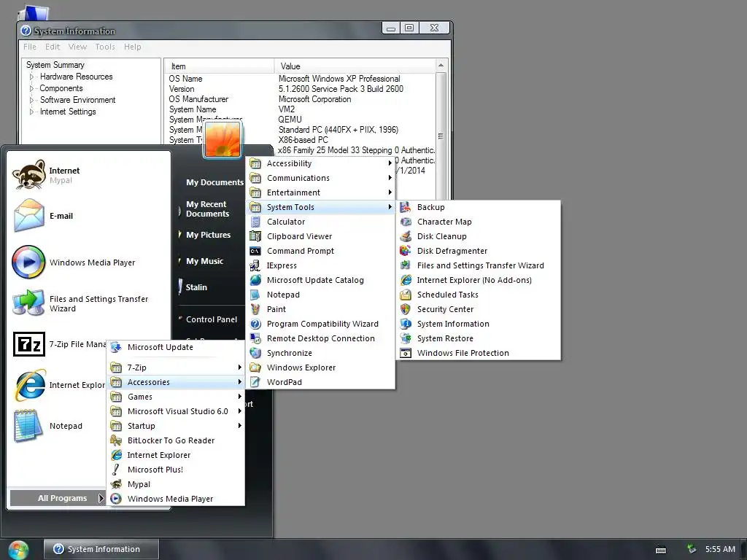
Task: Open Windows Explorer
Action: coord(321,367)
